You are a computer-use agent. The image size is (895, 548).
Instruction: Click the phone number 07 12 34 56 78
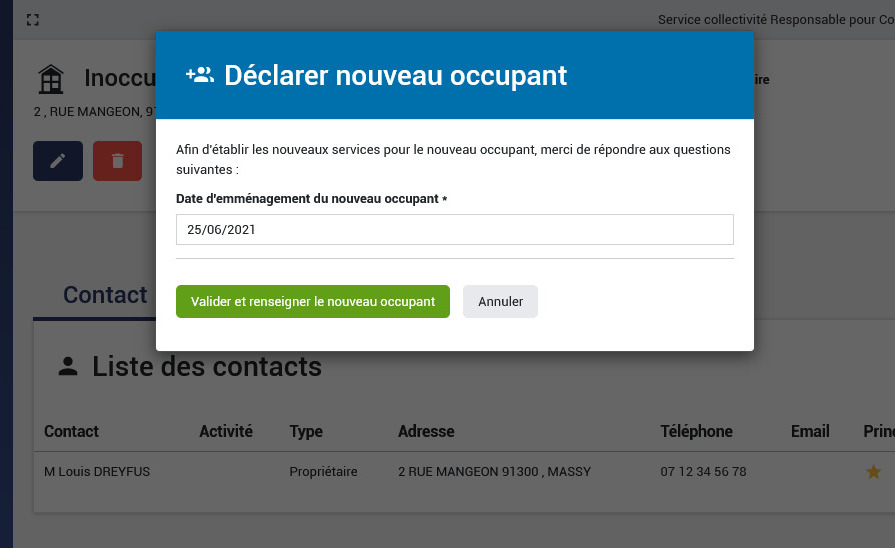pos(703,472)
